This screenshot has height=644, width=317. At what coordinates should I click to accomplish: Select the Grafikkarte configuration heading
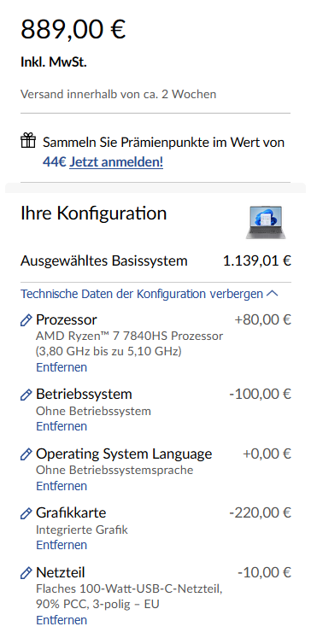(x=71, y=512)
